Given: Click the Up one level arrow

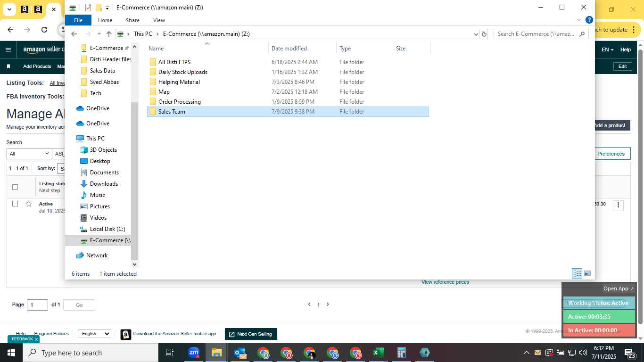Looking at the screenshot, I should pyautogui.click(x=109, y=34).
